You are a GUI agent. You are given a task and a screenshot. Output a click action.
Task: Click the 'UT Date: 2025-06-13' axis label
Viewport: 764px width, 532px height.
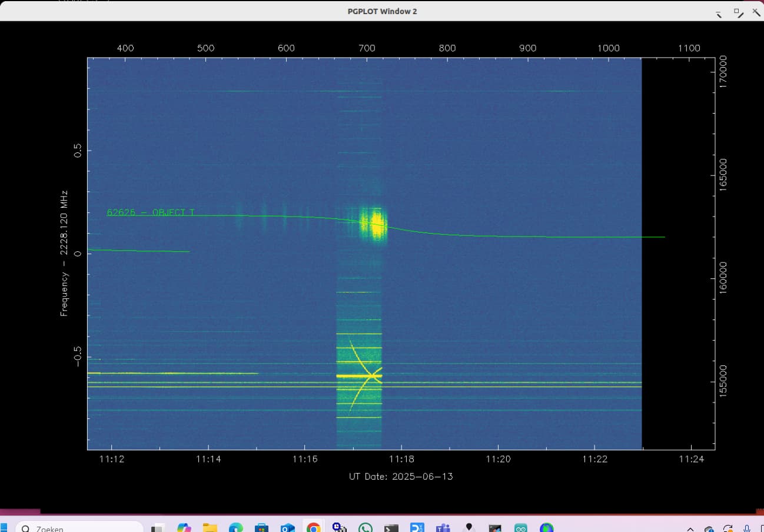pyautogui.click(x=401, y=476)
